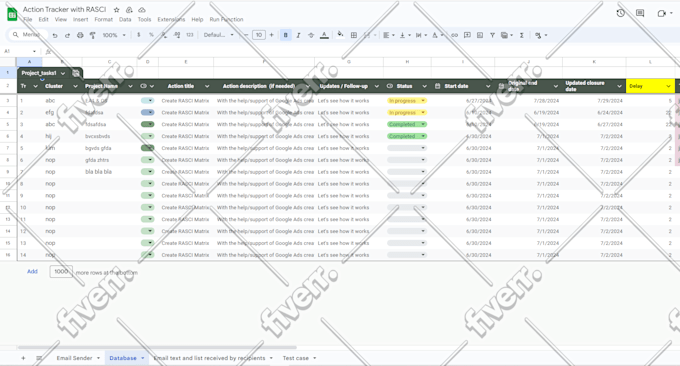Click the horizontal scrollbar above the sheet tabs

tap(157, 347)
